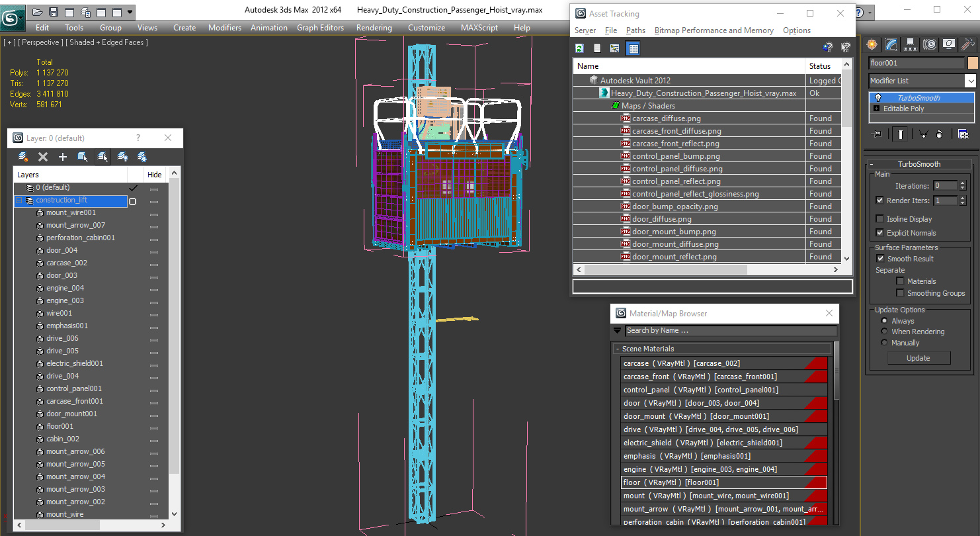980x536 pixels.
Task: Click the Update button in TurboSmooth
Action: point(918,358)
